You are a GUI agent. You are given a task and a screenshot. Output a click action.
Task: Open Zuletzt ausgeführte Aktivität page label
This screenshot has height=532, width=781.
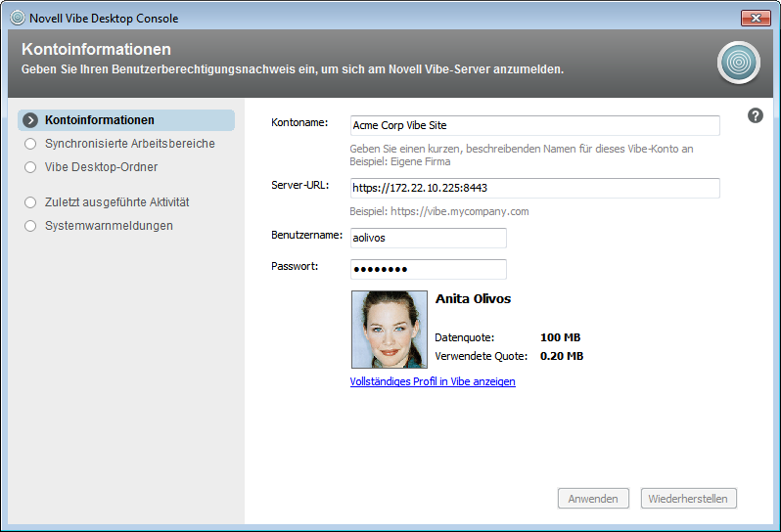point(117,202)
